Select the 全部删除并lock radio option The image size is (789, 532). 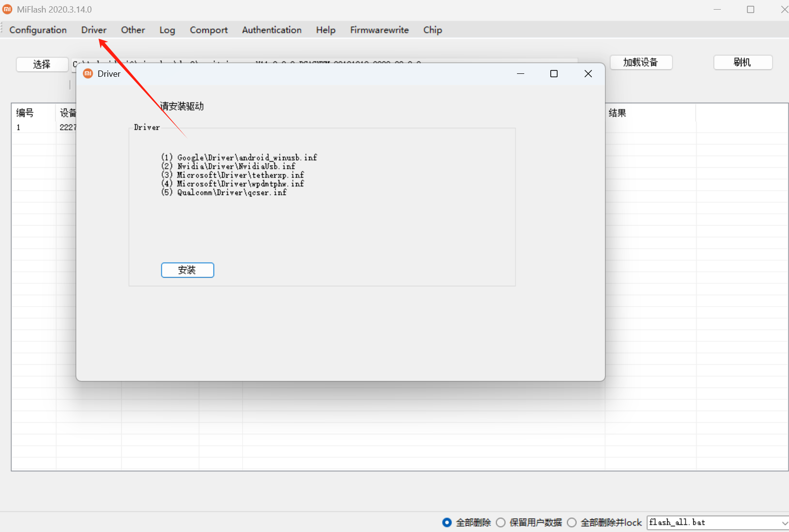coord(572,522)
